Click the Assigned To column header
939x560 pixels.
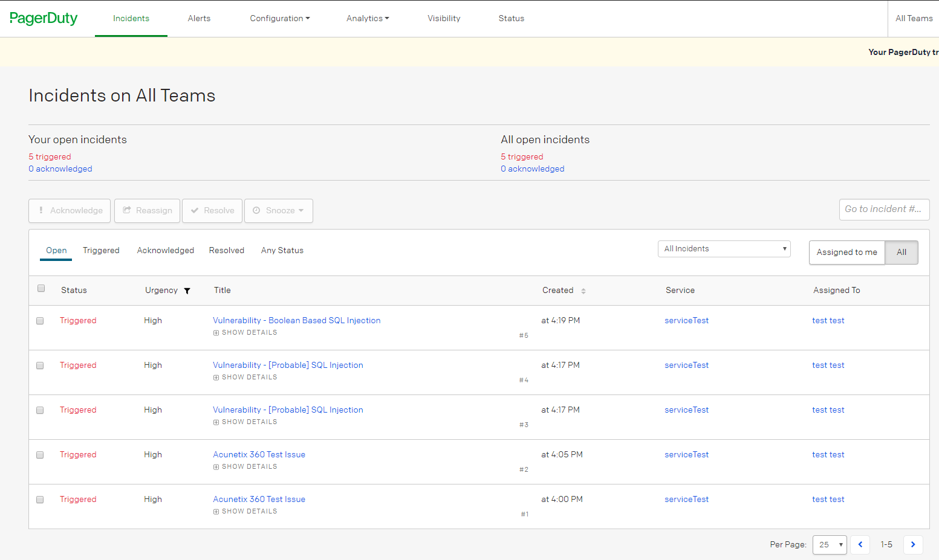[836, 291]
